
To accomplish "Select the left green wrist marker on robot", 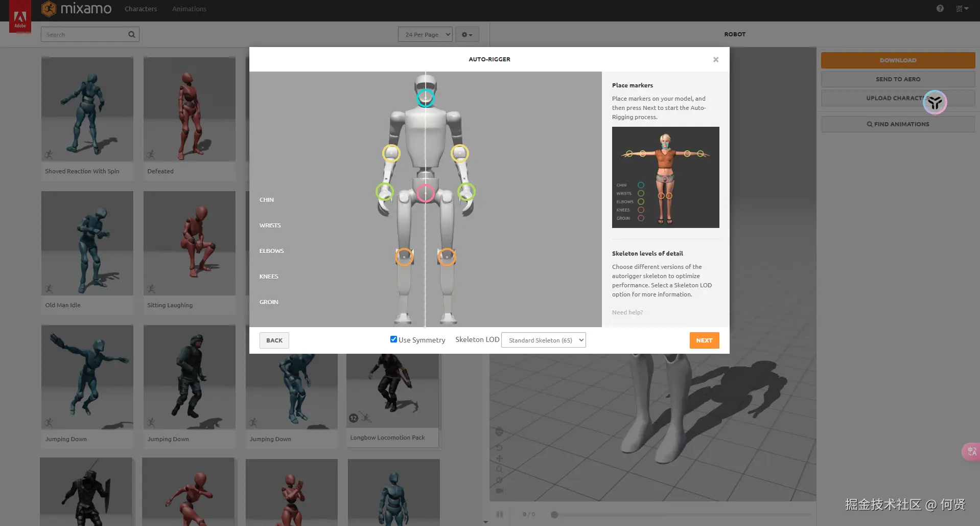I will point(385,192).
